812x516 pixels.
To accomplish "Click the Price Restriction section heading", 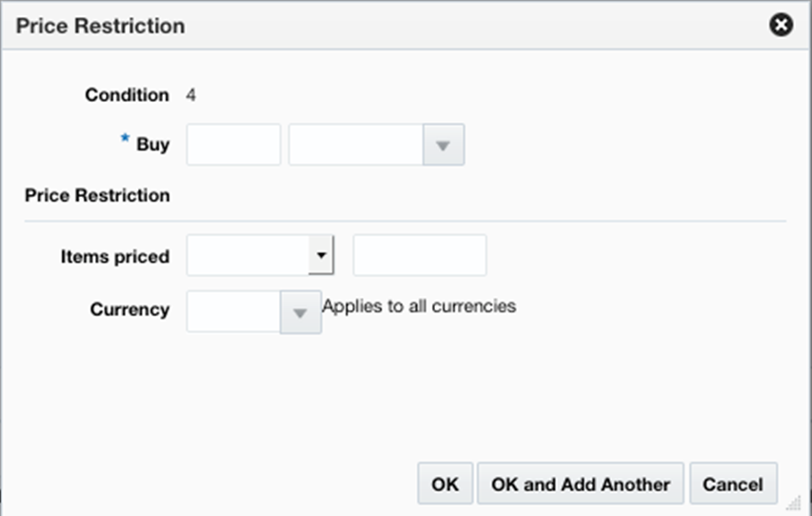I will pos(98,195).
